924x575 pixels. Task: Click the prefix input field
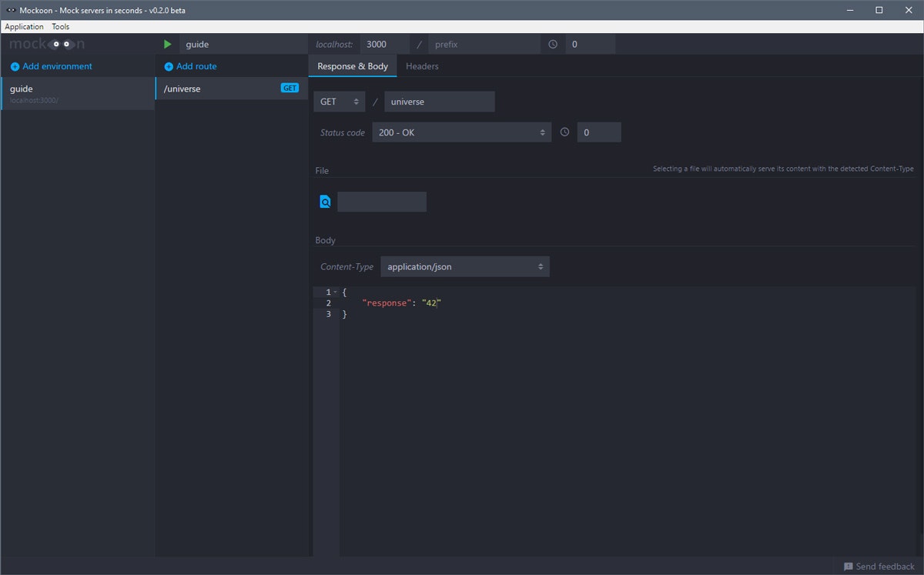(484, 45)
